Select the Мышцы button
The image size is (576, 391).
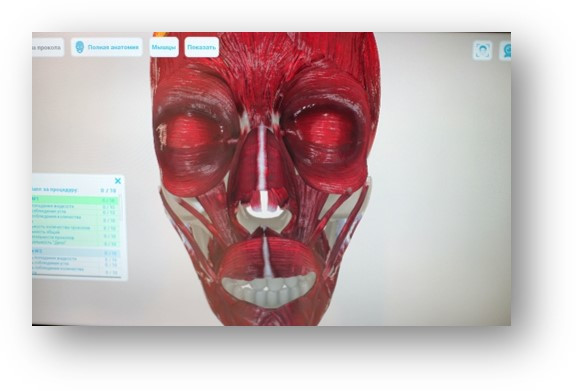pyautogui.click(x=164, y=47)
